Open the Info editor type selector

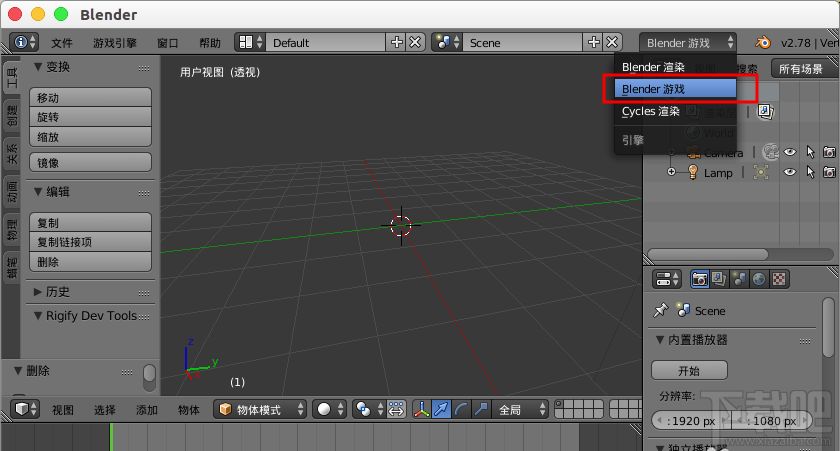24,42
